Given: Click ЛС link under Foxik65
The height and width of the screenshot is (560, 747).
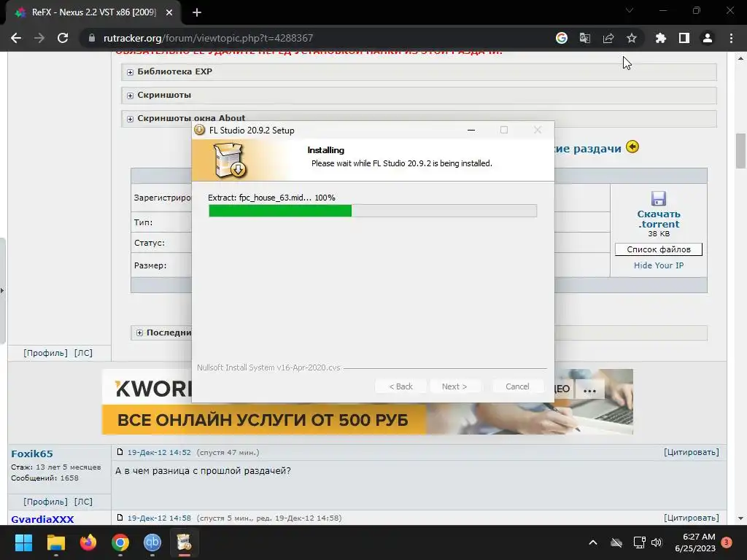Looking at the screenshot, I should tap(83, 502).
